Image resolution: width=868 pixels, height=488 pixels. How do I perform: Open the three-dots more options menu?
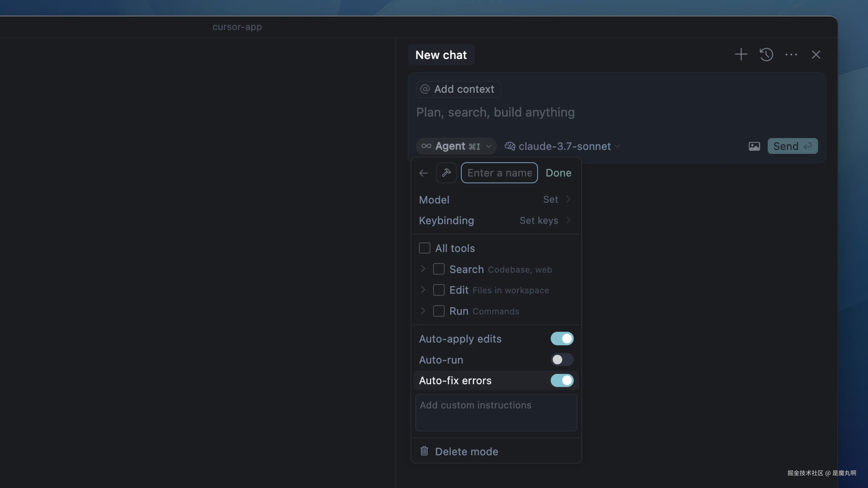coord(791,54)
